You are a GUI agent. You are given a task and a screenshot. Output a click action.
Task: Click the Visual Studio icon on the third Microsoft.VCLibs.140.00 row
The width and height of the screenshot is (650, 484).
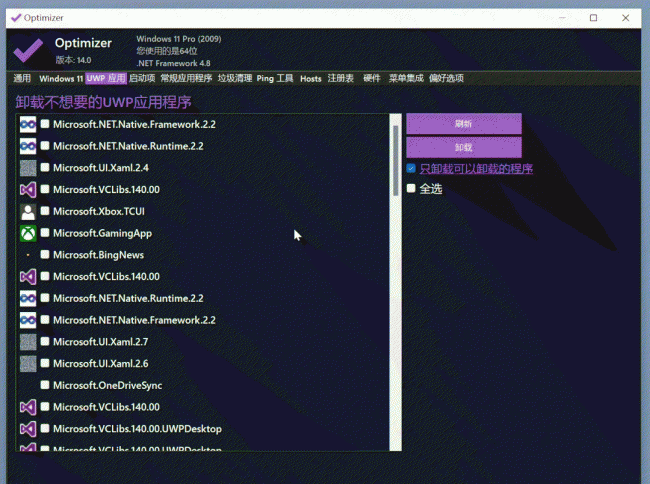coord(28,407)
